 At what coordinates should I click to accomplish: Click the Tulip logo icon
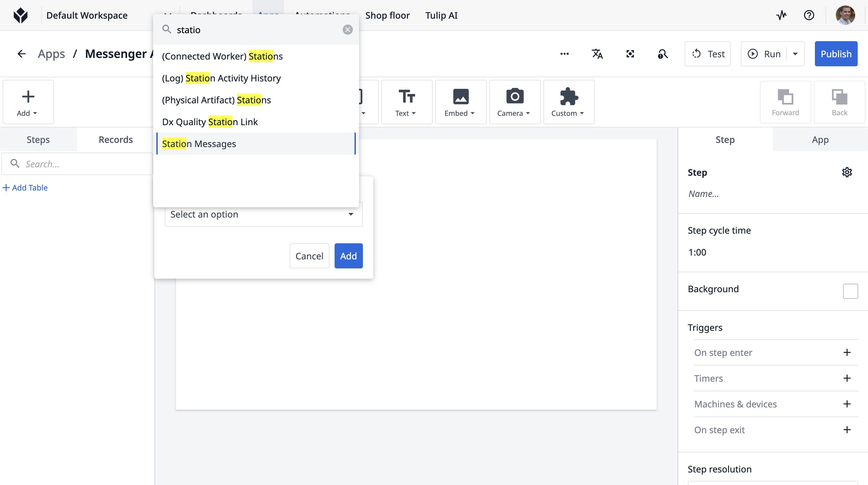click(x=21, y=15)
